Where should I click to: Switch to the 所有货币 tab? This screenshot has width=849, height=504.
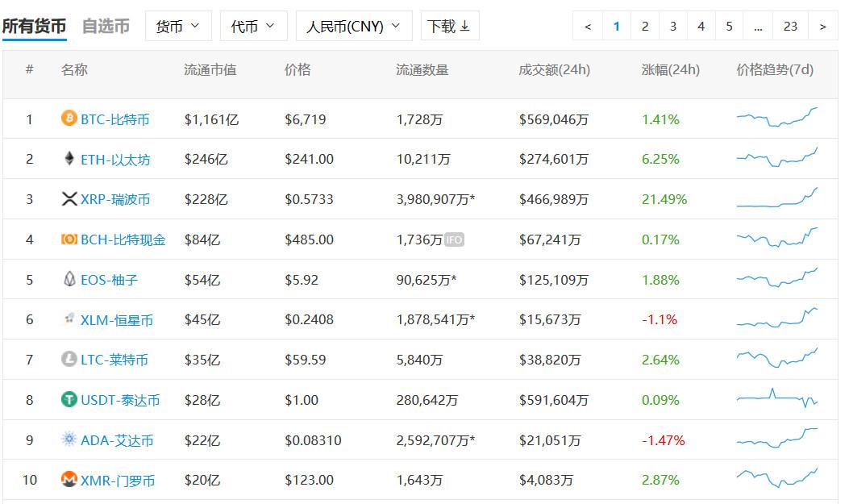click(34, 26)
